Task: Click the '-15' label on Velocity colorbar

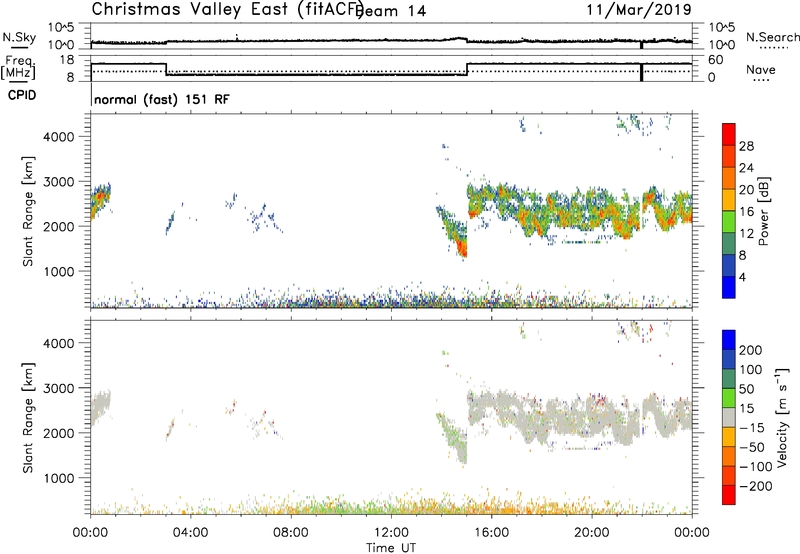Action: coord(752,428)
